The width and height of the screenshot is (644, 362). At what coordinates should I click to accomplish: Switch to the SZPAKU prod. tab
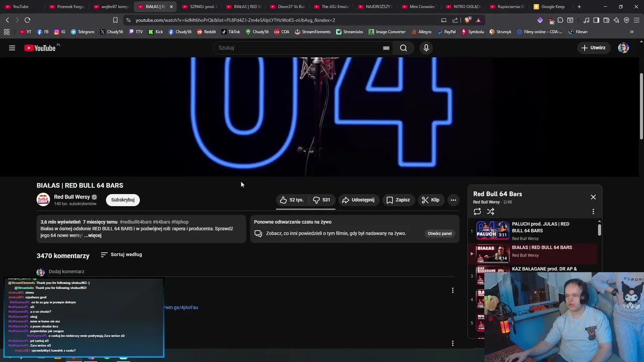click(x=199, y=7)
